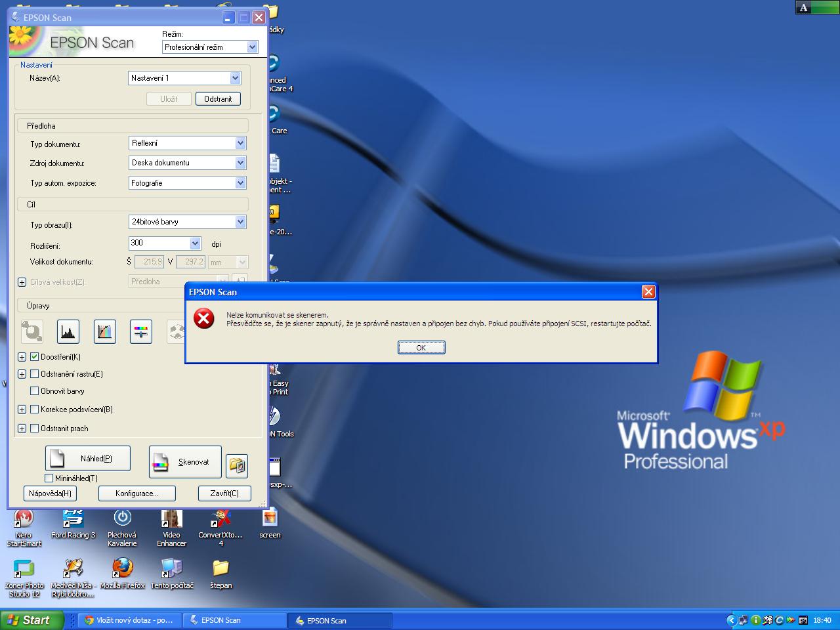
Task: Close the EPSON Scan error dialog
Action: point(648,292)
